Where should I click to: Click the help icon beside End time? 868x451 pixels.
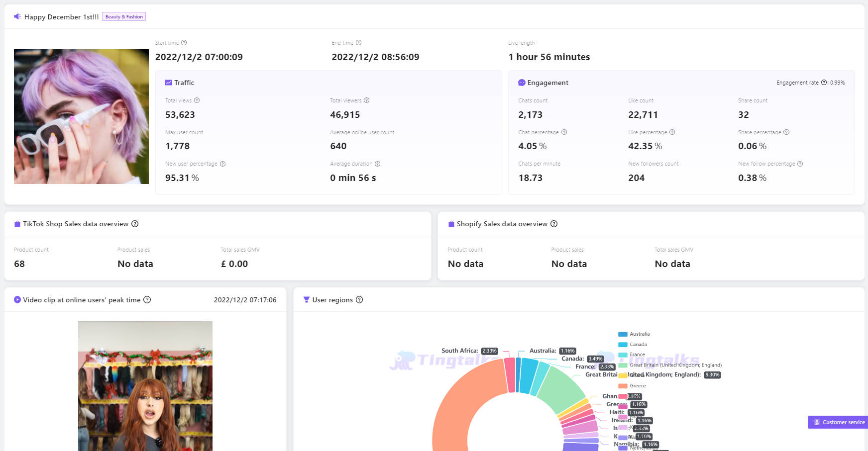359,43
